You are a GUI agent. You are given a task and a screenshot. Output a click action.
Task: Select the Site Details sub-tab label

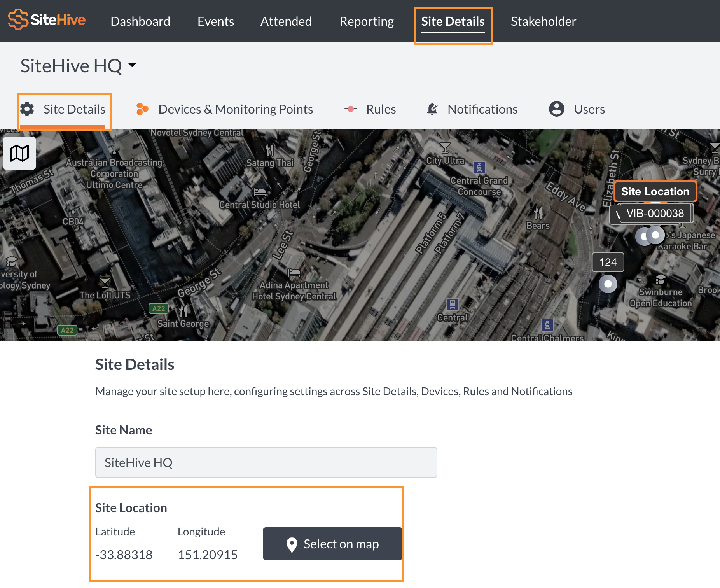(x=74, y=109)
